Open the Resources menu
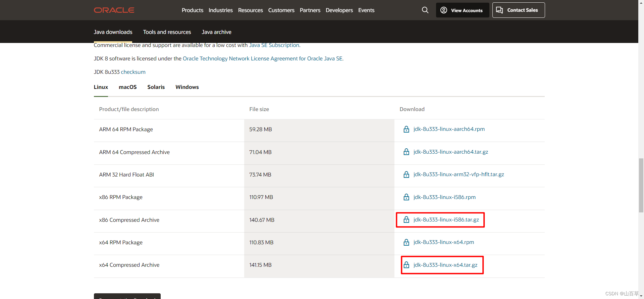Image resolution: width=644 pixels, height=299 pixels. pos(251,10)
